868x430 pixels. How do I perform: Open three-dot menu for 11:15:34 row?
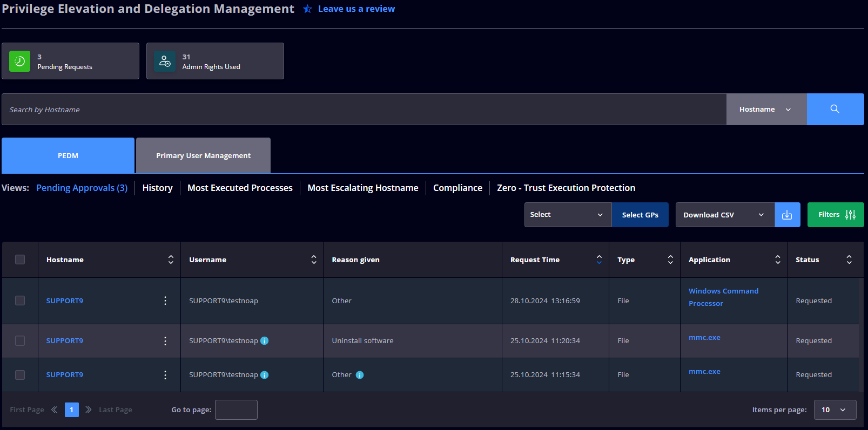(x=165, y=374)
